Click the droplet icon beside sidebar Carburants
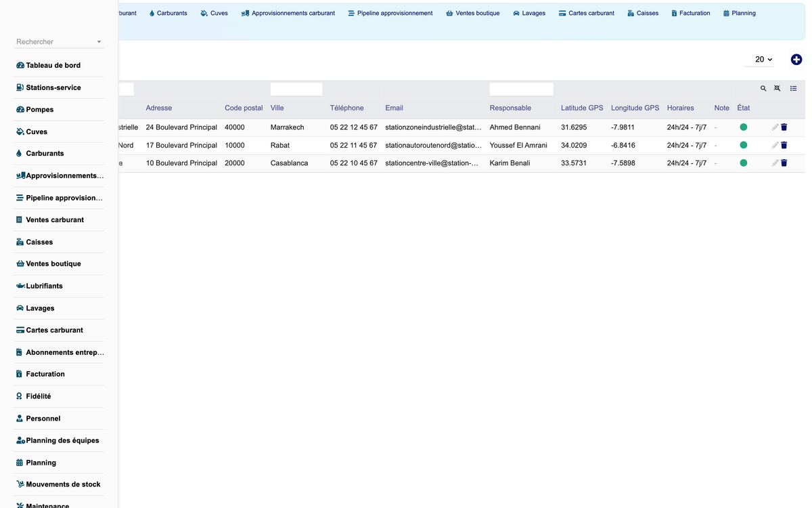 coord(20,154)
